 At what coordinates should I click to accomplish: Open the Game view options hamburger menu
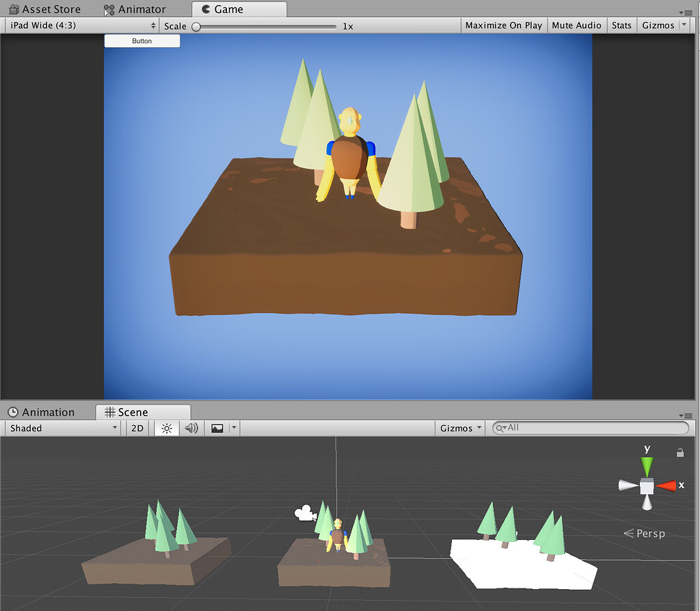687,12
